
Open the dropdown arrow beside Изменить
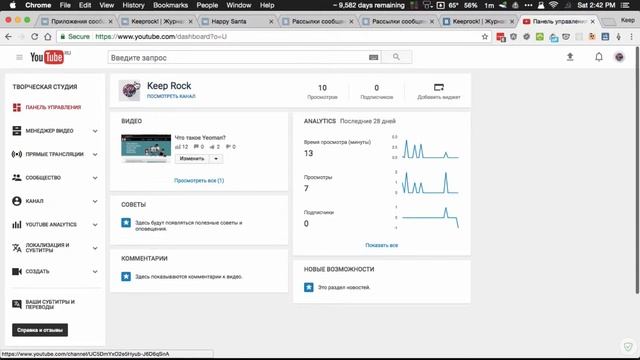(216, 158)
